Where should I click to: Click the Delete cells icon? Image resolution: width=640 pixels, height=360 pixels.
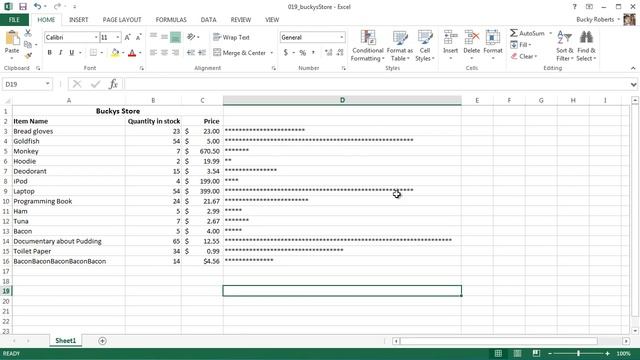pos(471,38)
